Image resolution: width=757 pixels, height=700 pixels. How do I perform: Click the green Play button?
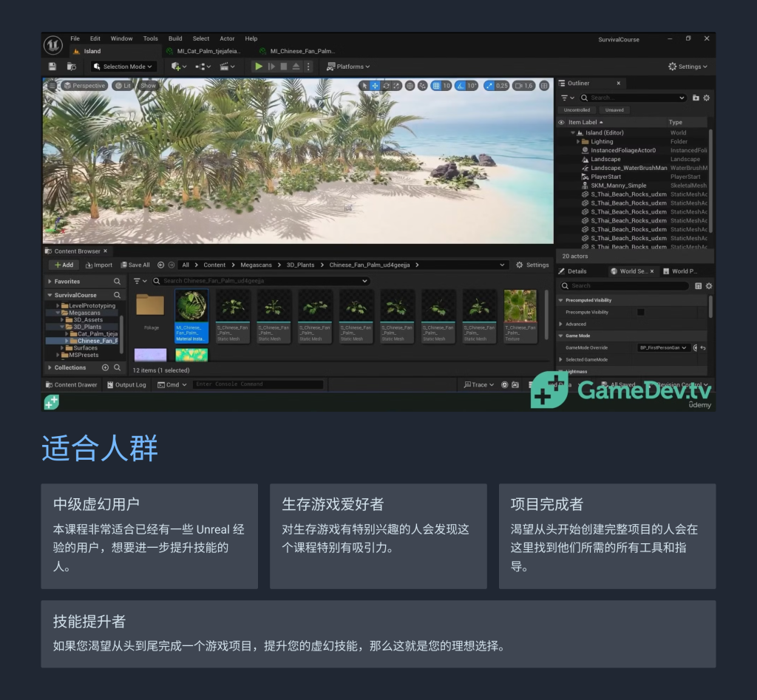click(259, 67)
